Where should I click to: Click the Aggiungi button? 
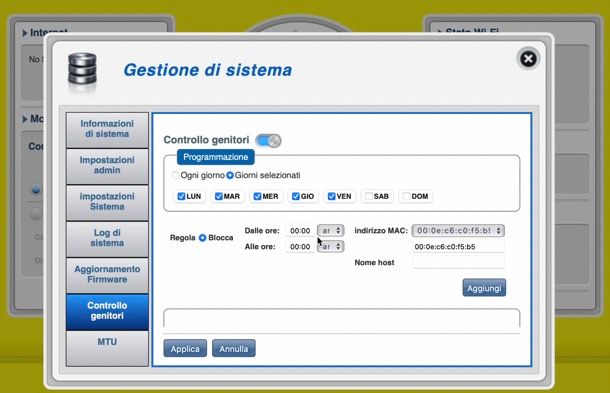point(484,288)
